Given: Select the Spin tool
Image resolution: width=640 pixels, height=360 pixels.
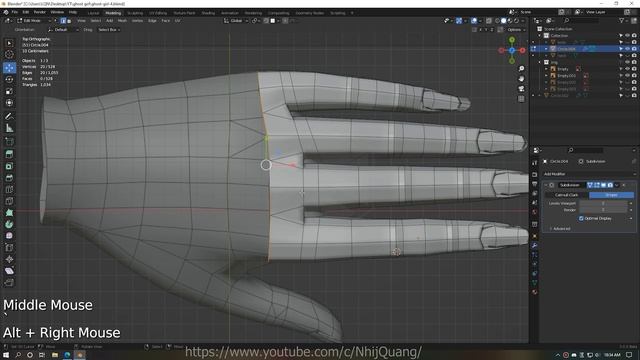Looking at the screenshot, I should click(9, 224).
